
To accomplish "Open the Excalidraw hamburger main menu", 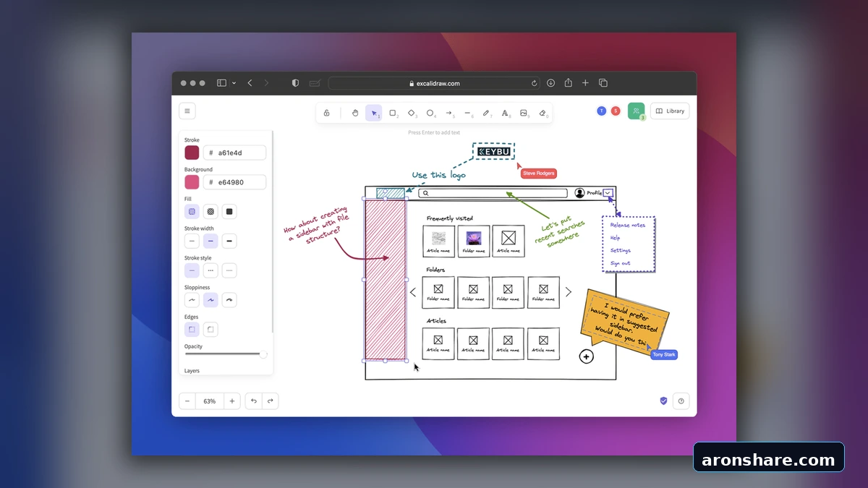I will [187, 111].
